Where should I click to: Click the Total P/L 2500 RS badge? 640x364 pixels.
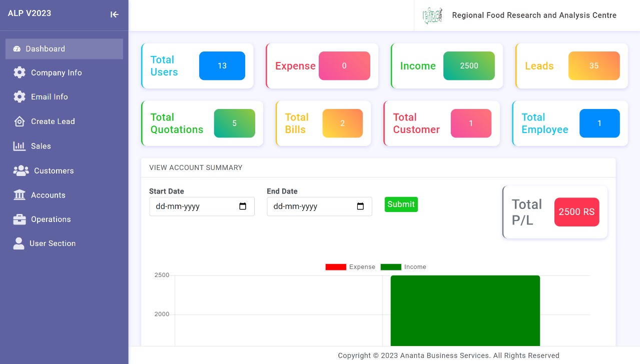[576, 212]
